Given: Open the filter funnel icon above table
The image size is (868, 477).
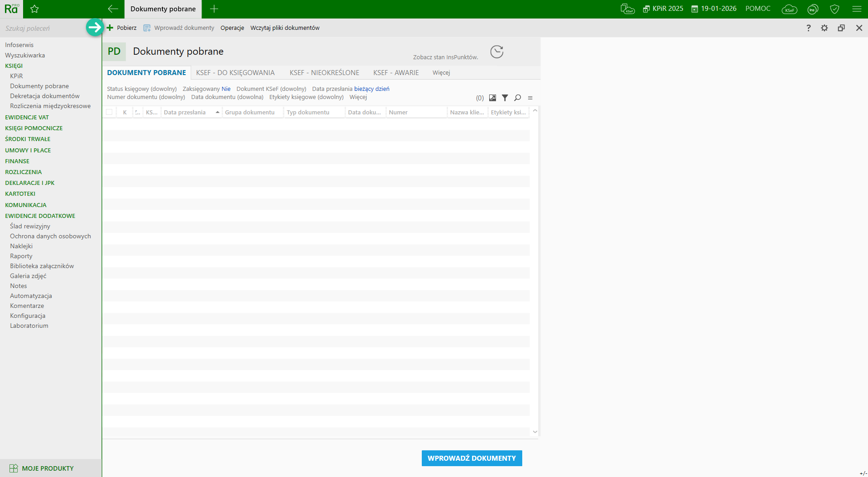Looking at the screenshot, I should coord(505,98).
